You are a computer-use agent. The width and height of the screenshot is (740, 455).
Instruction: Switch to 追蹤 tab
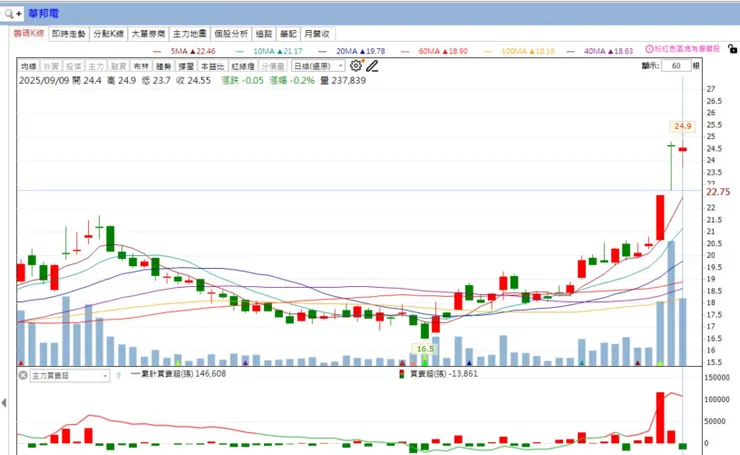click(x=264, y=34)
